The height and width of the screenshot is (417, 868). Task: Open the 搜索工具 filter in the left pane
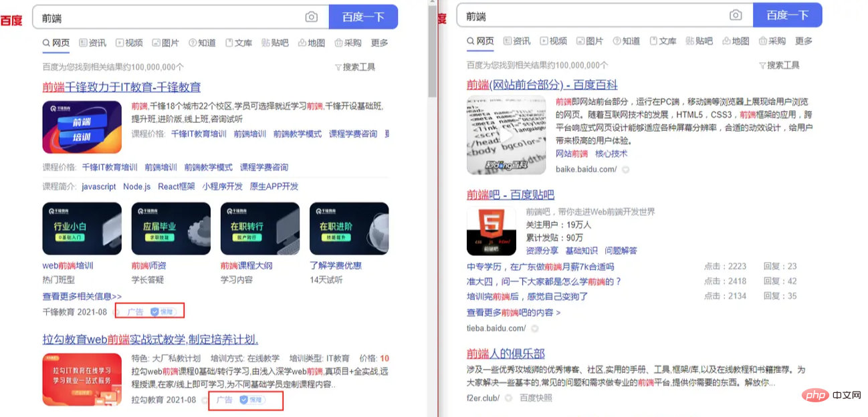coord(354,67)
